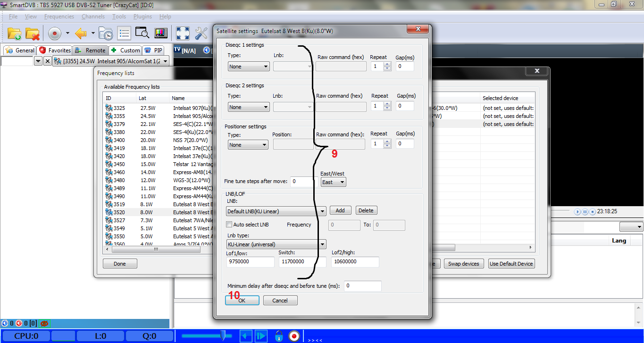
Task: Click the Use Default Device button
Action: coord(511,264)
